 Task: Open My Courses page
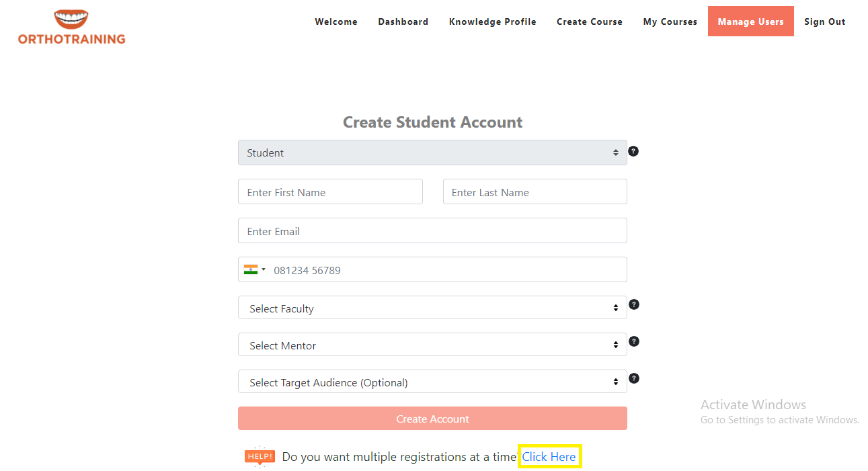(x=670, y=22)
